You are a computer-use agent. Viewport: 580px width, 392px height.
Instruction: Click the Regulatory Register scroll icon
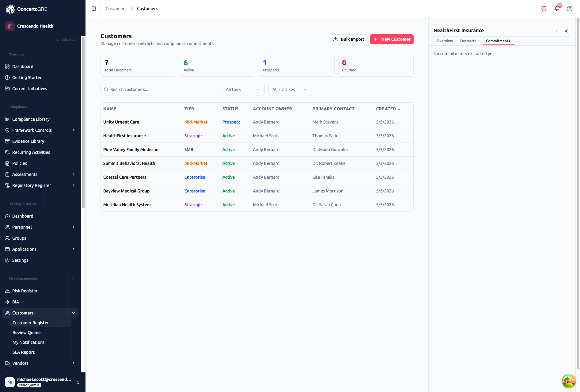click(7, 185)
